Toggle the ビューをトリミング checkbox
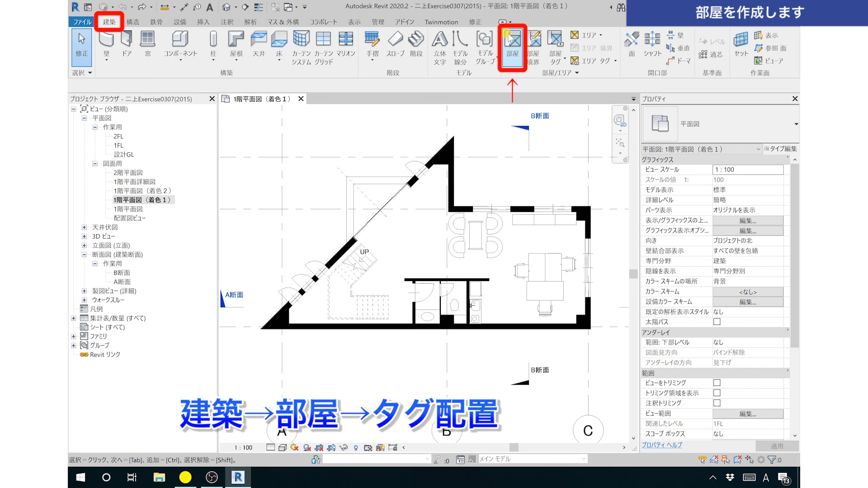Screen dimensions: 868x488 pos(717,383)
